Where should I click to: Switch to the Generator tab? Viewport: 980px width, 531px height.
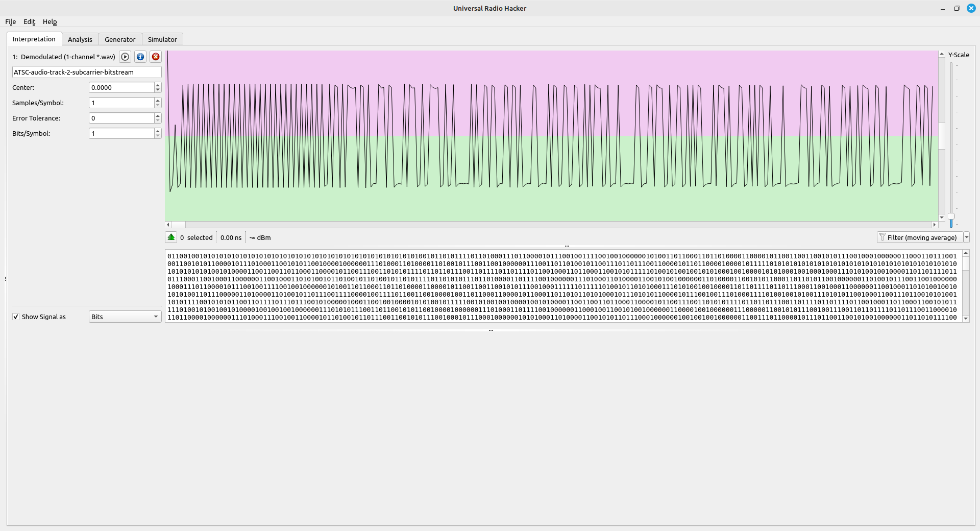click(120, 39)
